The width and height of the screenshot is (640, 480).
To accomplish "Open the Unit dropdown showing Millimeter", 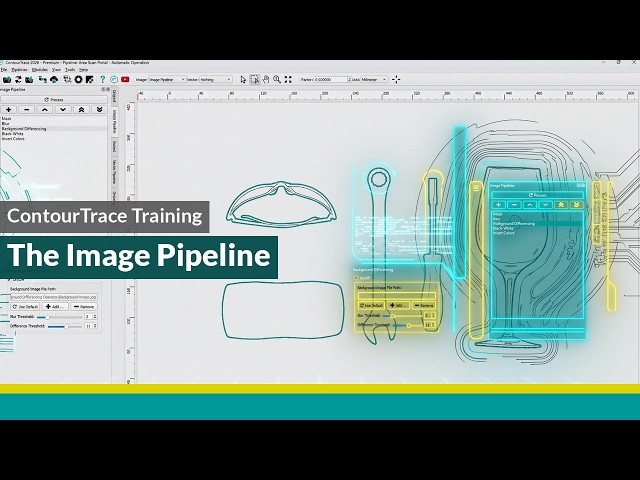I will point(374,80).
